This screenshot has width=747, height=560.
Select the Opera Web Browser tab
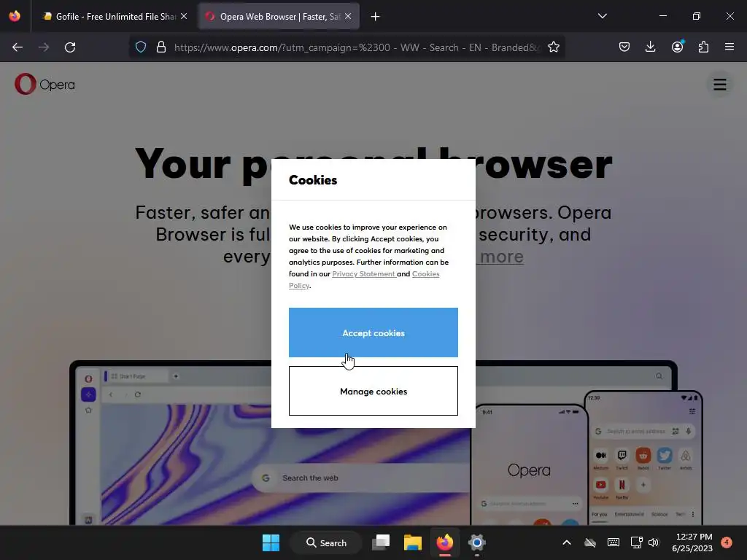coord(279,17)
